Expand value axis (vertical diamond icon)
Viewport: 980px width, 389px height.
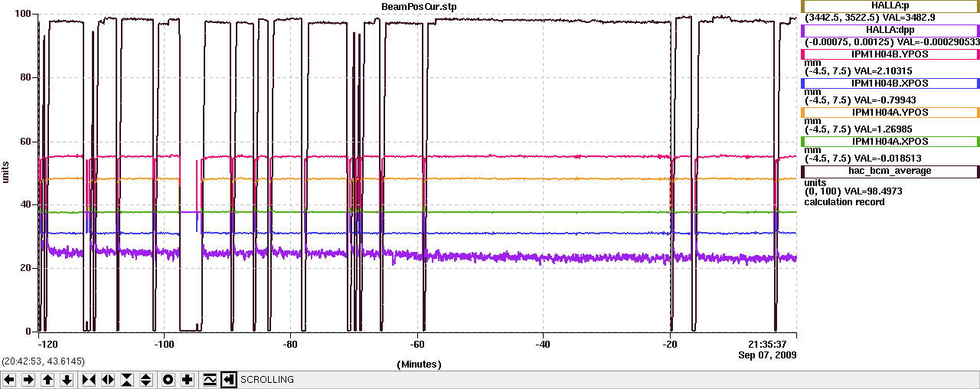(146, 380)
